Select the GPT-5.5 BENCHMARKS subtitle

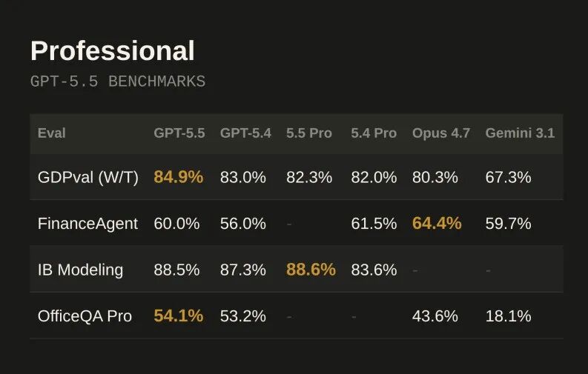coord(118,81)
